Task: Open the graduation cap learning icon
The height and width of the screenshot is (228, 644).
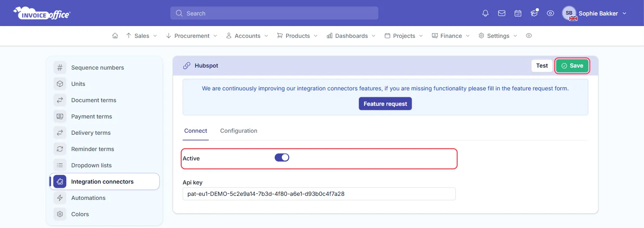Action: tap(534, 13)
